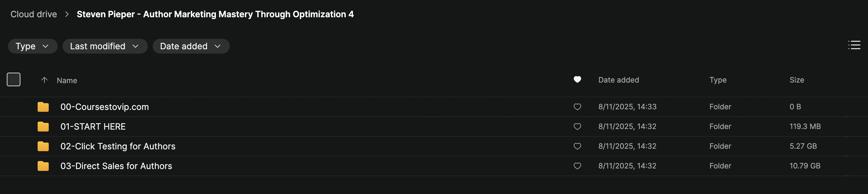
Task: Open 03-Direct Sales for Authors folder
Action: (116, 166)
